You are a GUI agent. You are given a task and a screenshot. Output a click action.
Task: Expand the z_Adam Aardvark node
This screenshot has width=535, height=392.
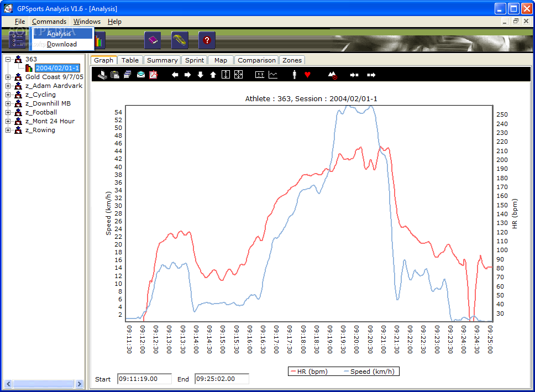[x=8, y=86]
